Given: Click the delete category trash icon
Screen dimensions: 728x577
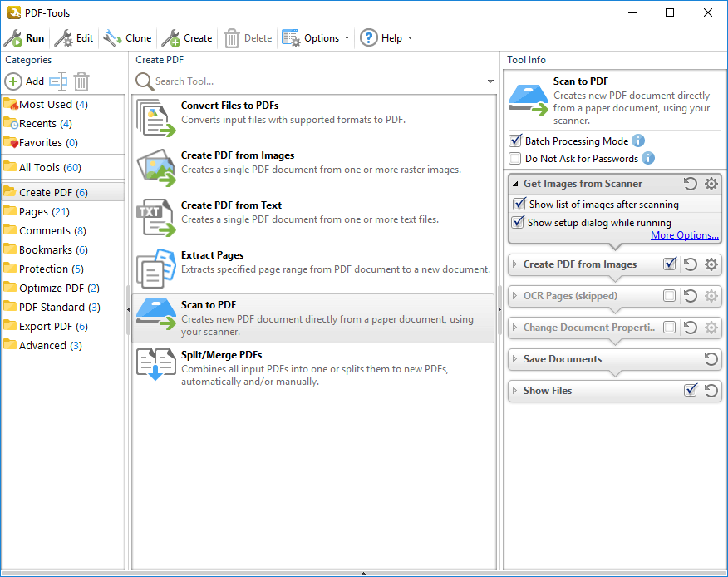Looking at the screenshot, I should (81, 81).
